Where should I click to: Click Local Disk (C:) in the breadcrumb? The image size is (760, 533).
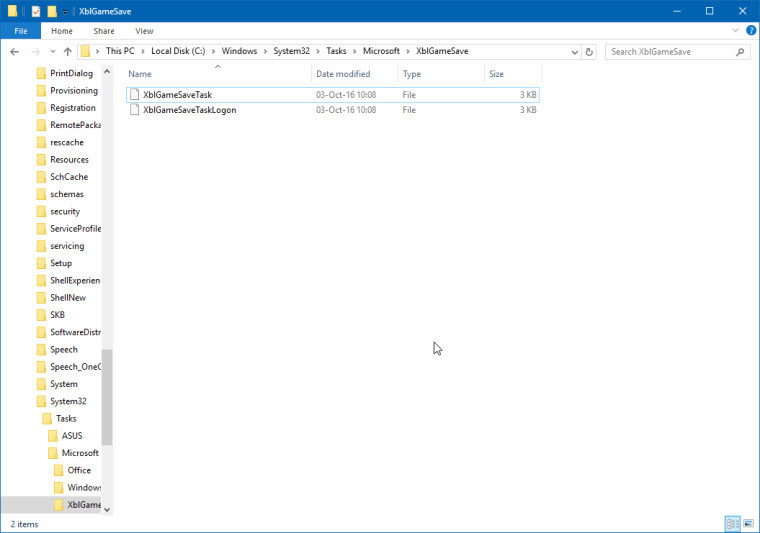coord(178,51)
